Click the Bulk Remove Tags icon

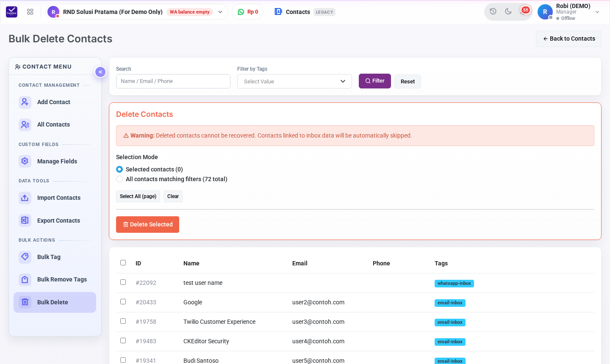pyautogui.click(x=25, y=279)
